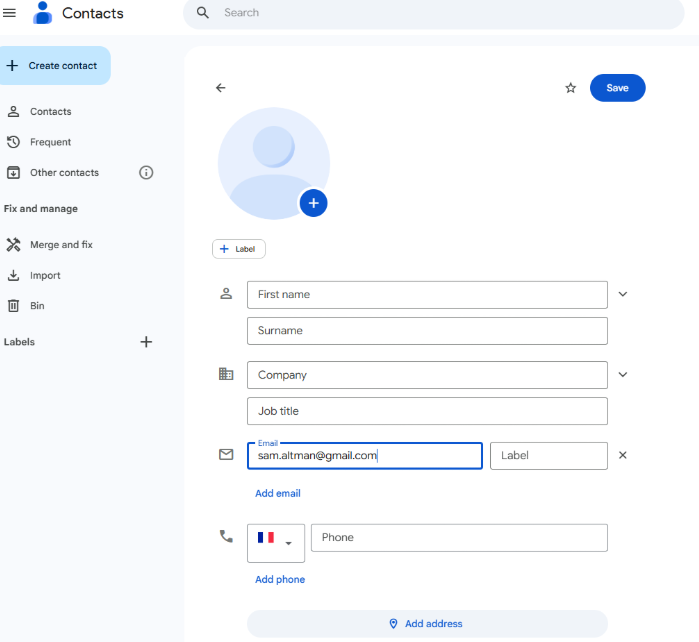Click the Add phone link

(x=280, y=580)
